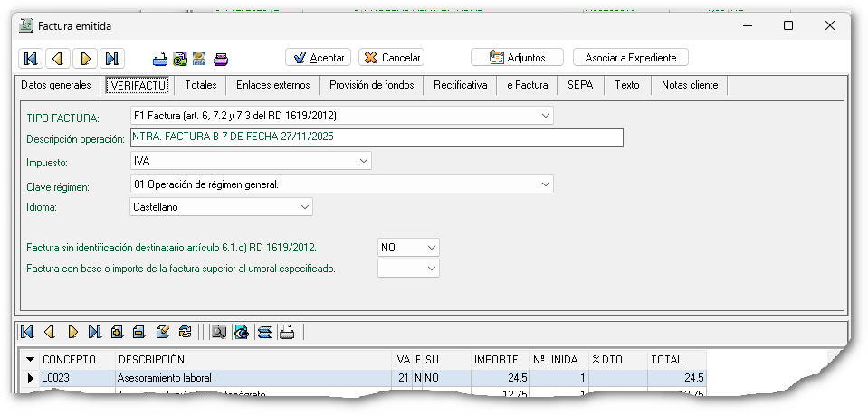The height and width of the screenshot is (415, 868).
Task: Open the Rectificativa tab
Action: point(460,85)
